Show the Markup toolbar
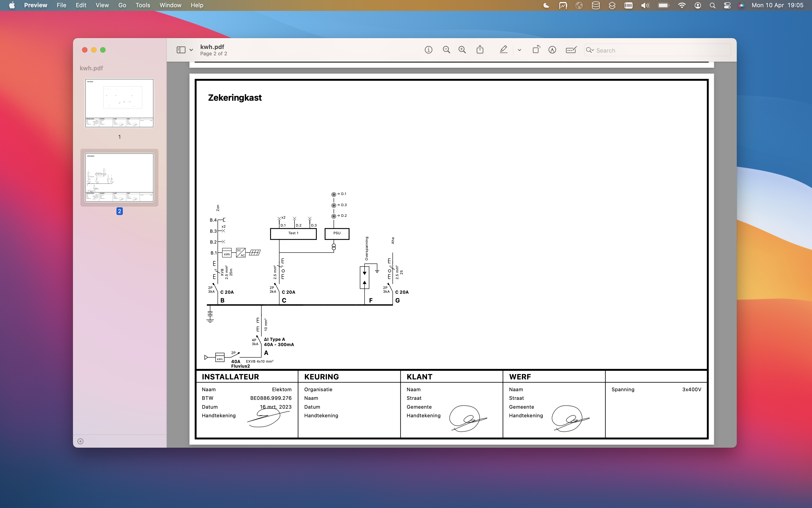 (552, 50)
